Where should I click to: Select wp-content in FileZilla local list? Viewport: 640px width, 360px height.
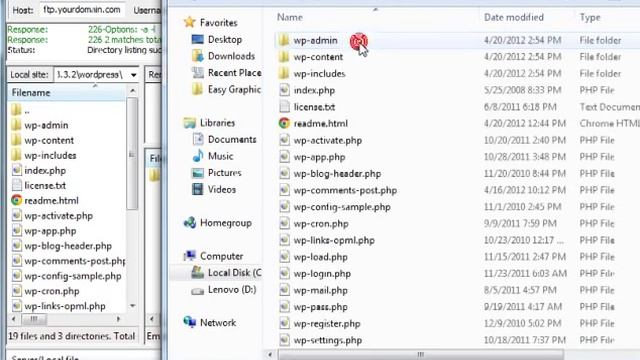click(x=49, y=140)
